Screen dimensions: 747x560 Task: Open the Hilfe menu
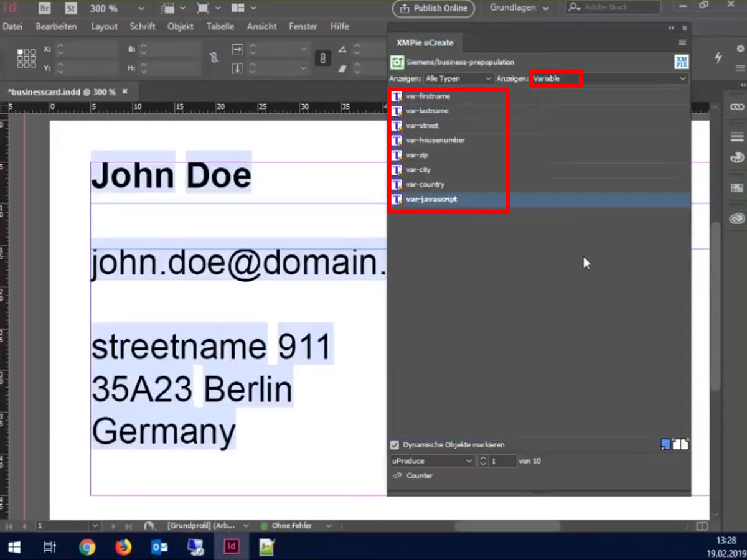pyautogui.click(x=340, y=27)
